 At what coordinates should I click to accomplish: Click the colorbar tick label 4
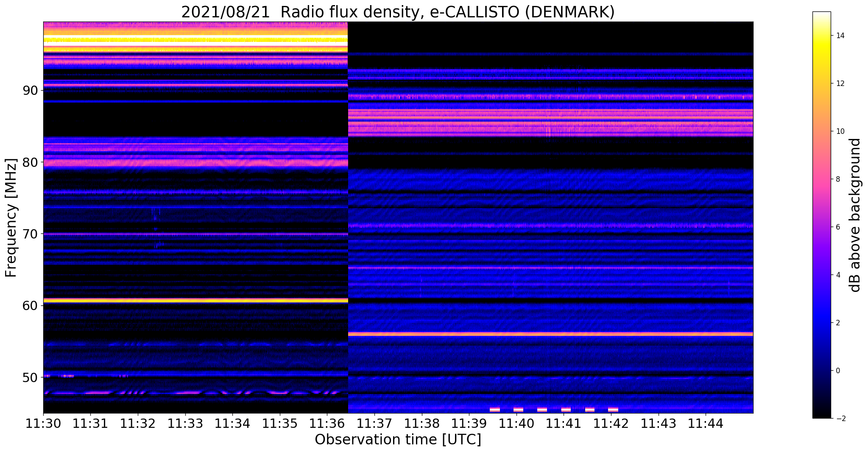tap(837, 275)
